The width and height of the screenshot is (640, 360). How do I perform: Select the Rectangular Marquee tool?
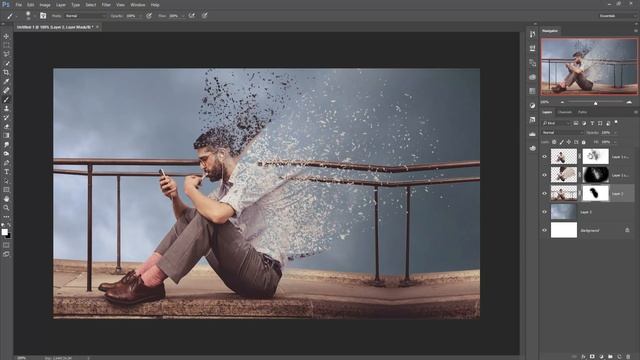(6, 45)
